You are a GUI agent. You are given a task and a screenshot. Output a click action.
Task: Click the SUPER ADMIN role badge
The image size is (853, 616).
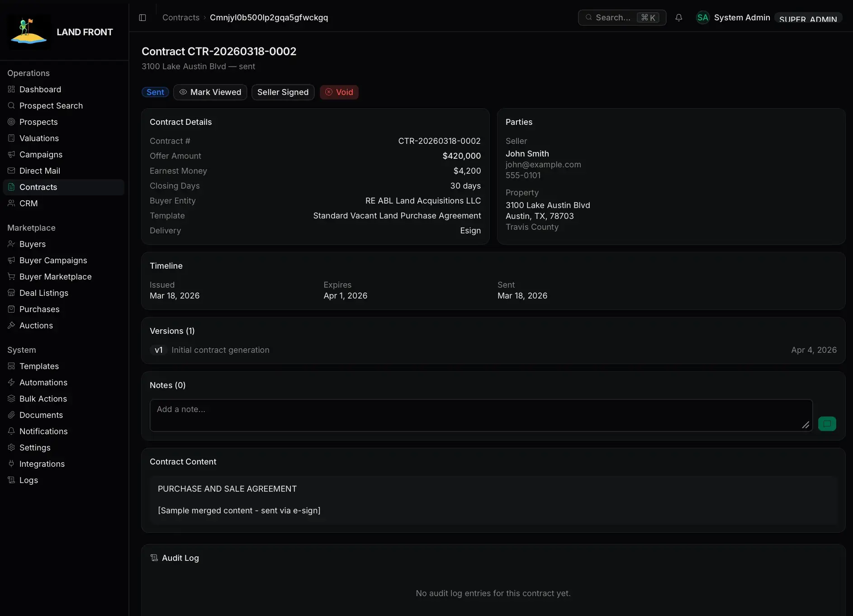click(808, 18)
